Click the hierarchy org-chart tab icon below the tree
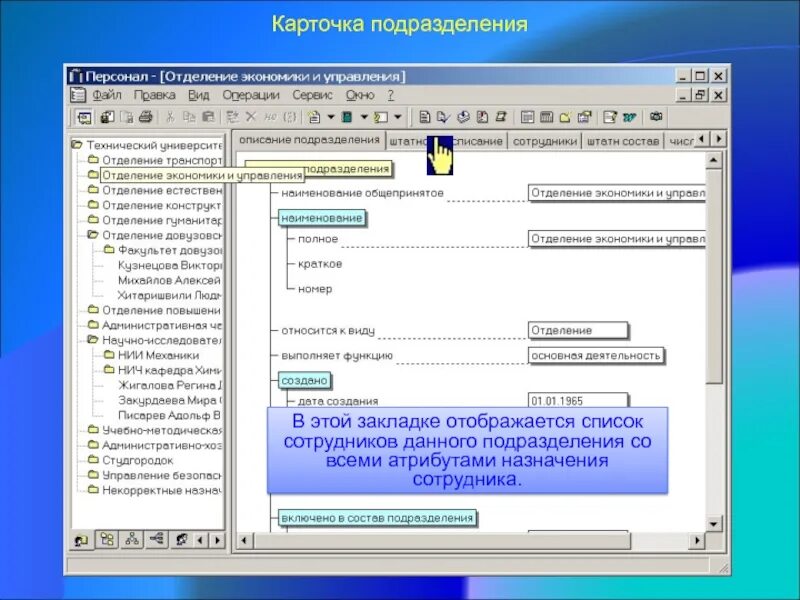 (132, 539)
